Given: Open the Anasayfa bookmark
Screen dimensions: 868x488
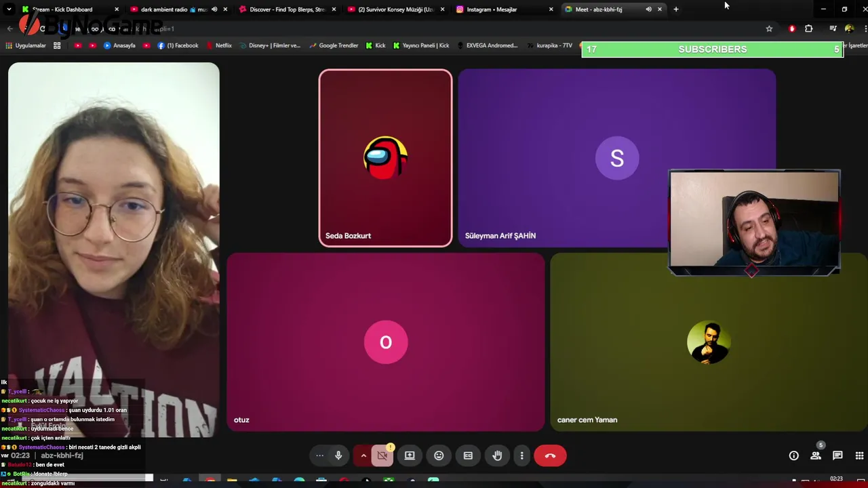Looking at the screenshot, I should pos(119,45).
